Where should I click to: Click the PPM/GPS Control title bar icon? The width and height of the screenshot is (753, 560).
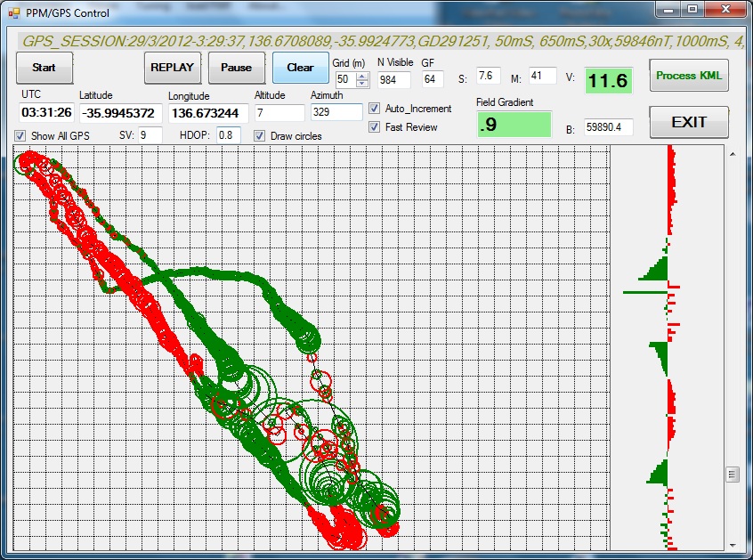(14, 13)
